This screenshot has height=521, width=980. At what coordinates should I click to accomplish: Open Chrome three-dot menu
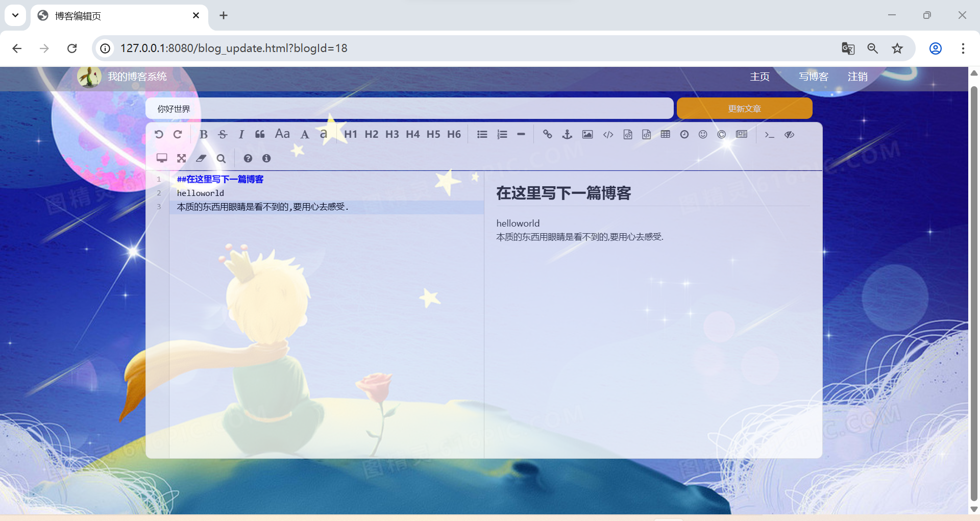click(x=963, y=48)
